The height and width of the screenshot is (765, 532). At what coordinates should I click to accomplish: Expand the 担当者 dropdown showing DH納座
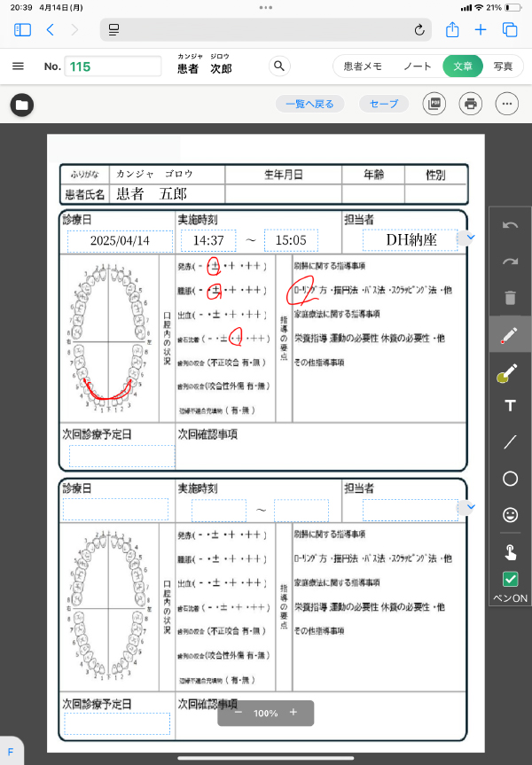click(471, 238)
